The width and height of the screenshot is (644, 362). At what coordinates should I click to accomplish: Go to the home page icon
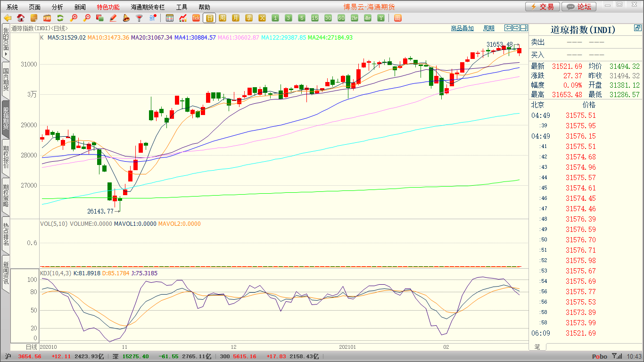(x=21, y=18)
